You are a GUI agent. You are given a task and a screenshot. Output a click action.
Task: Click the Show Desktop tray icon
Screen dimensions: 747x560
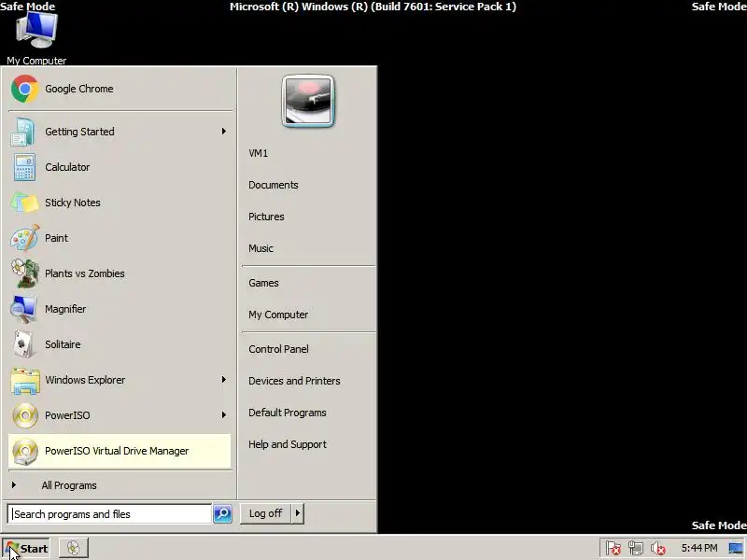pos(736,548)
